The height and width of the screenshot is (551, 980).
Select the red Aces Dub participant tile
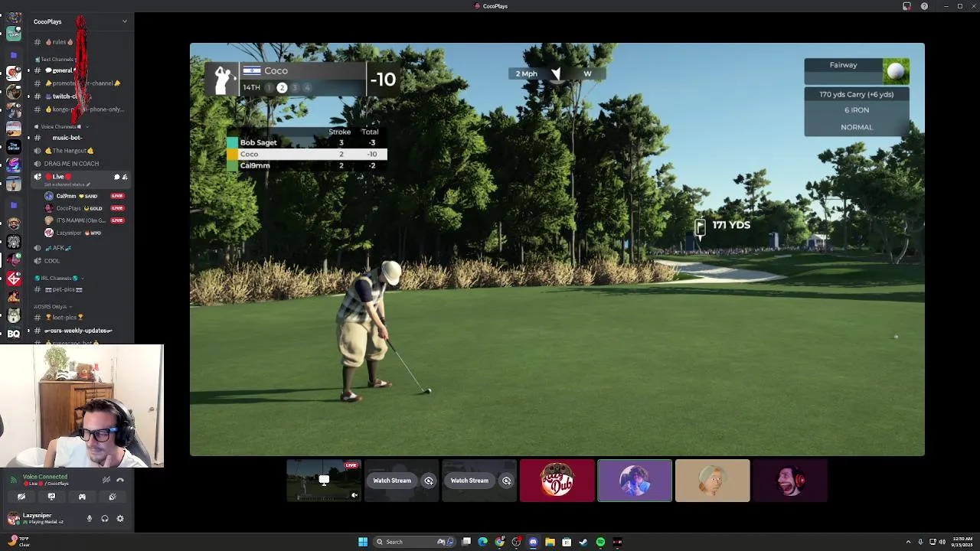(557, 481)
